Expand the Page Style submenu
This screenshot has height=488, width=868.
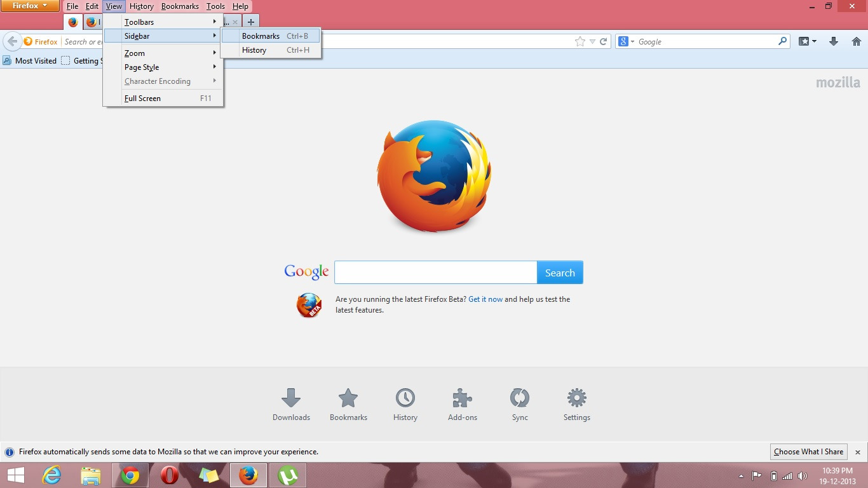tap(163, 67)
